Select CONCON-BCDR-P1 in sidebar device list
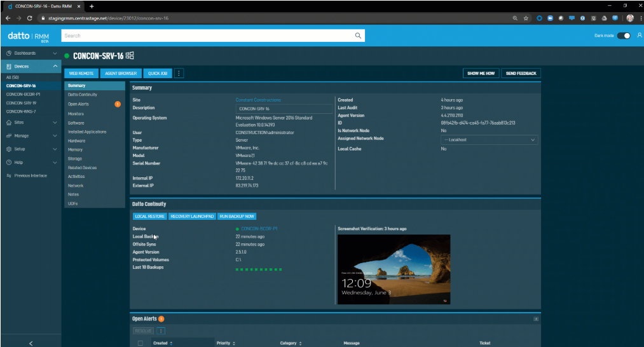This screenshot has height=347, width=644. [x=23, y=95]
